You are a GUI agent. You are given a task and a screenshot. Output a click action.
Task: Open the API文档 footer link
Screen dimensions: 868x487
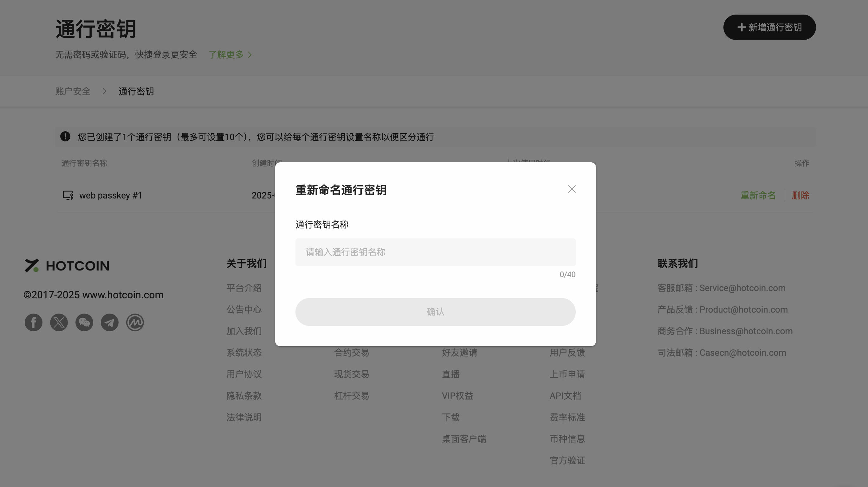[565, 396]
